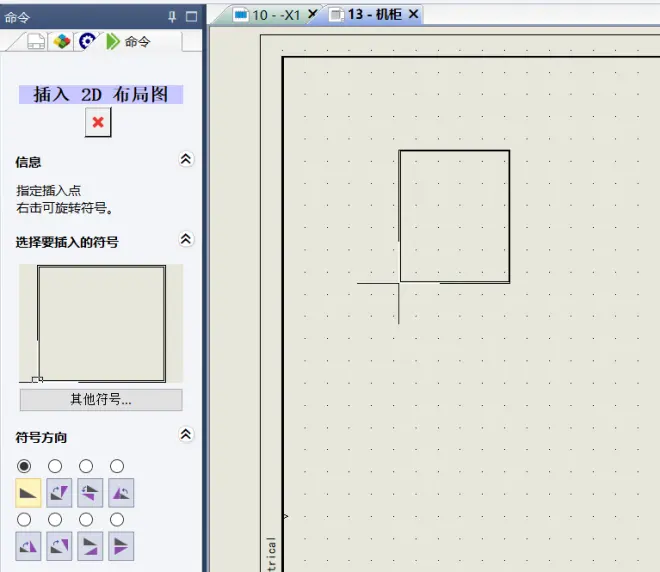Cancel the insert 2D layout command with red X

(x=98, y=122)
